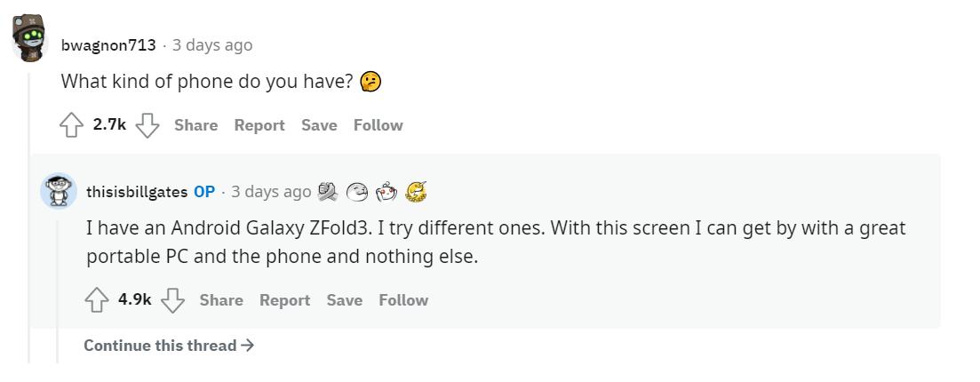Open thisisbillgates username link
This screenshot has height=382, width=980.
click(137, 192)
